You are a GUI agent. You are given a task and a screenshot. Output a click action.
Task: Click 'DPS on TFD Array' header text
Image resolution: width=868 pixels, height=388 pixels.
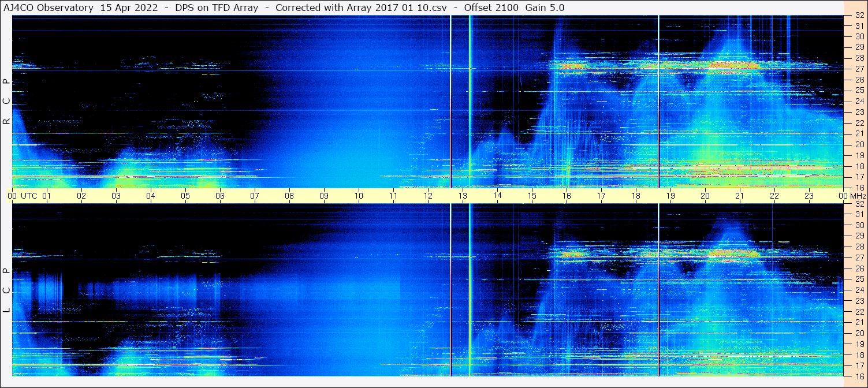(217, 8)
